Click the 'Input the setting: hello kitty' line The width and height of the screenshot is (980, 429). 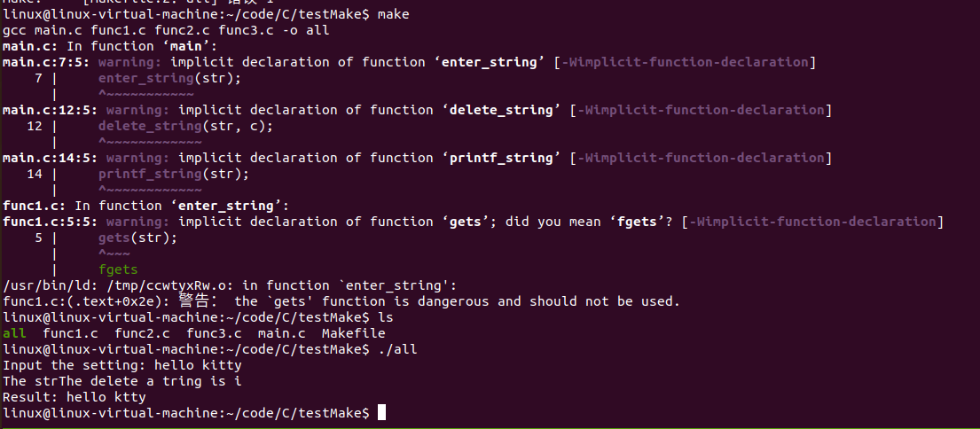pos(122,365)
